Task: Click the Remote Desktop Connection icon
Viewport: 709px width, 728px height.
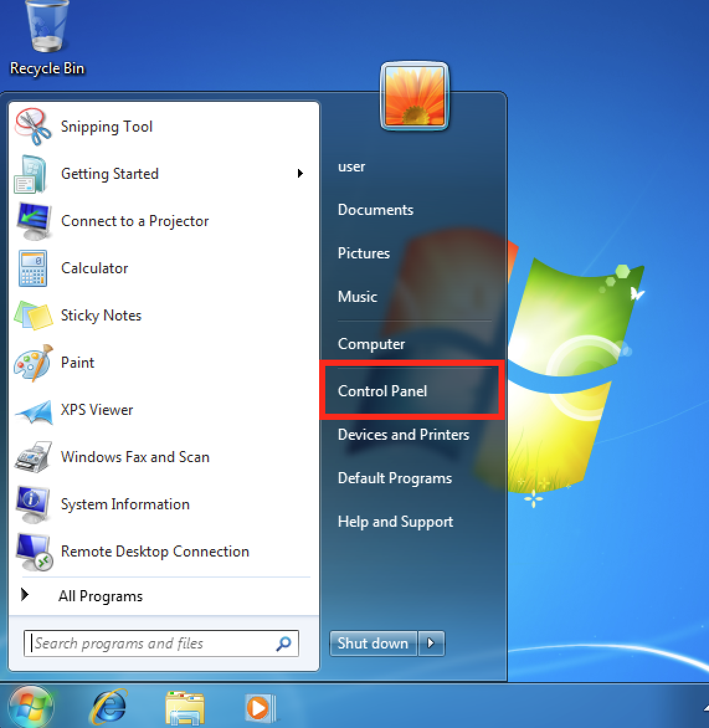Action: [x=34, y=552]
